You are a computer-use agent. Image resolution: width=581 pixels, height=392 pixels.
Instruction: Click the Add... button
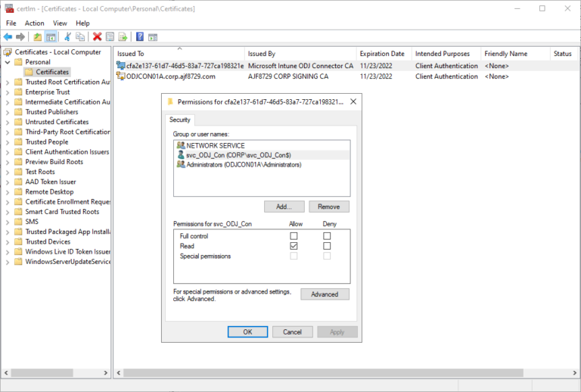coord(284,207)
